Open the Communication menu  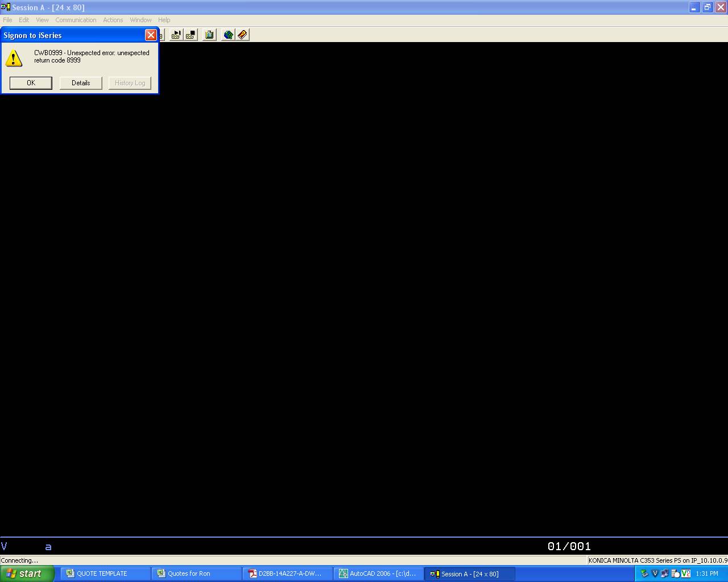coord(76,20)
